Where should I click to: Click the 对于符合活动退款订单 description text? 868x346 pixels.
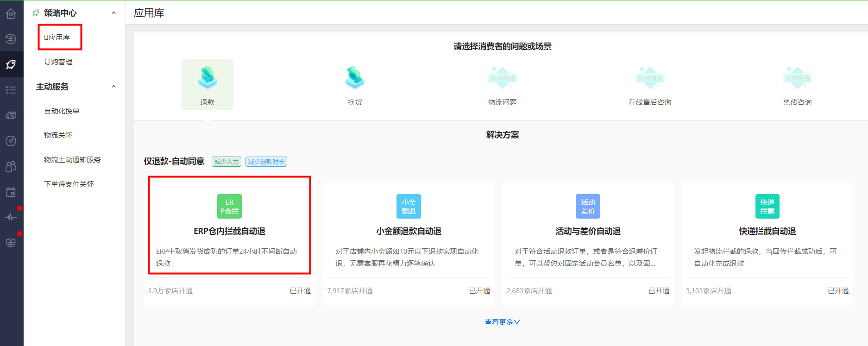coord(586,257)
